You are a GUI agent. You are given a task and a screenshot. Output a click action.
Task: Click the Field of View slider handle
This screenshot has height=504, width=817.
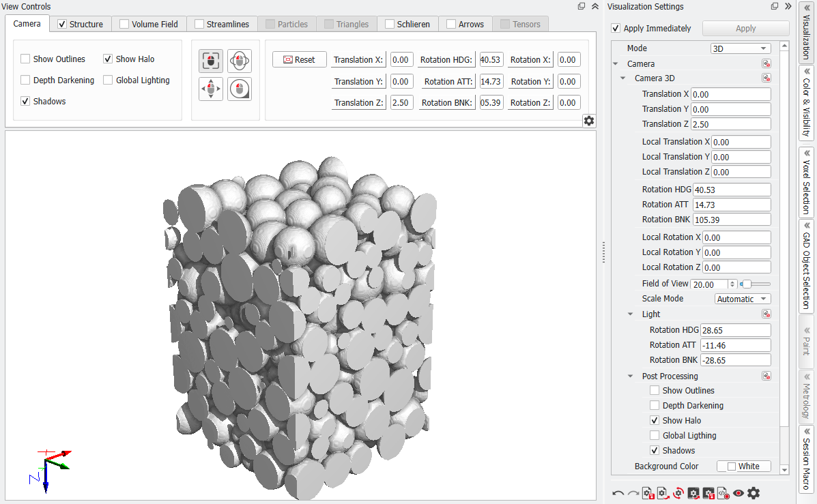pyautogui.click(x=747, y=284)
